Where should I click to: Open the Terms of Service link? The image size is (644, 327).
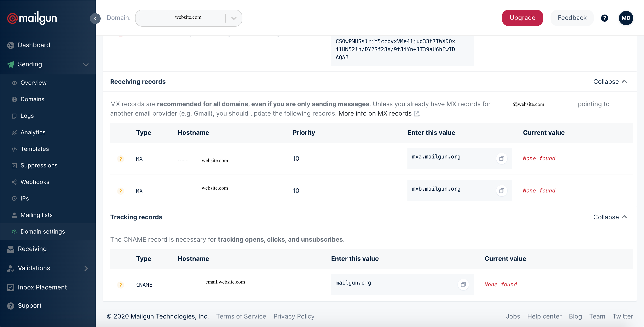(241, 316)
